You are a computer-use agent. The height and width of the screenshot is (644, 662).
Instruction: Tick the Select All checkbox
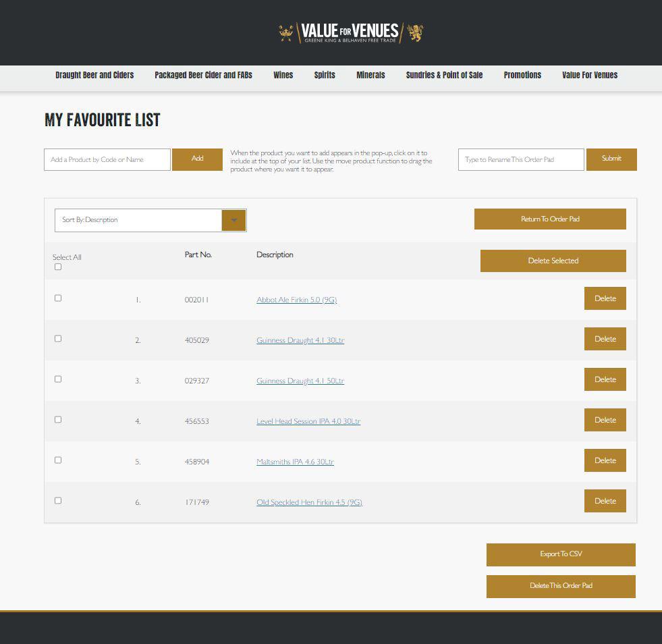58,267
